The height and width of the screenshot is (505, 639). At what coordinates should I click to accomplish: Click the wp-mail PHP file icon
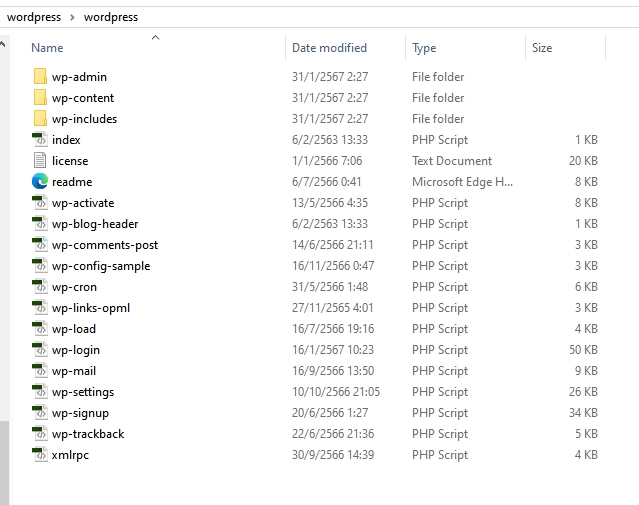(x=40, y=370)
